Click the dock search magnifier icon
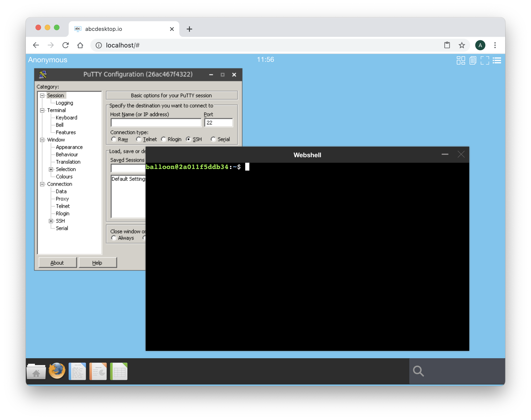 (418, 371)
